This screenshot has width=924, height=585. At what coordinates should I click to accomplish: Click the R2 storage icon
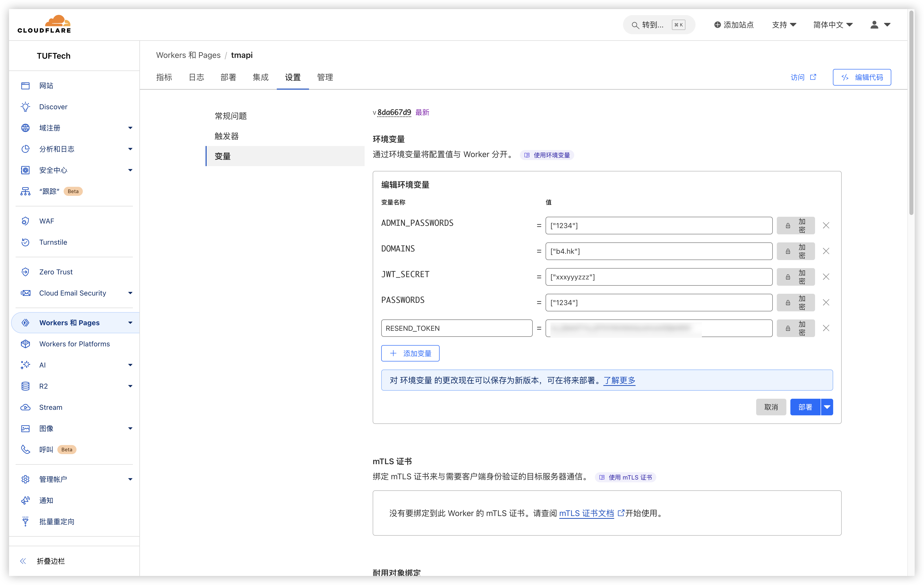pyautogui.click(x=25, y=386)
